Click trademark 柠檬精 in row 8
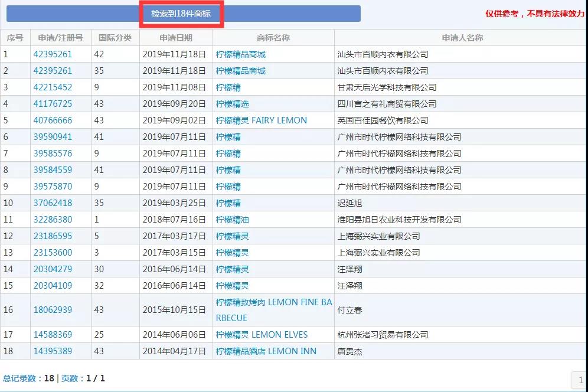 pos(228,170)
